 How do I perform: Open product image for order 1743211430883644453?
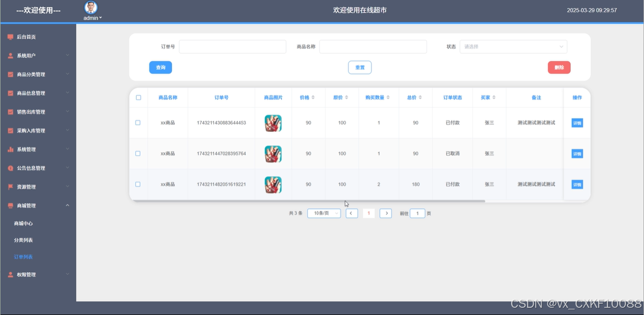273,123
